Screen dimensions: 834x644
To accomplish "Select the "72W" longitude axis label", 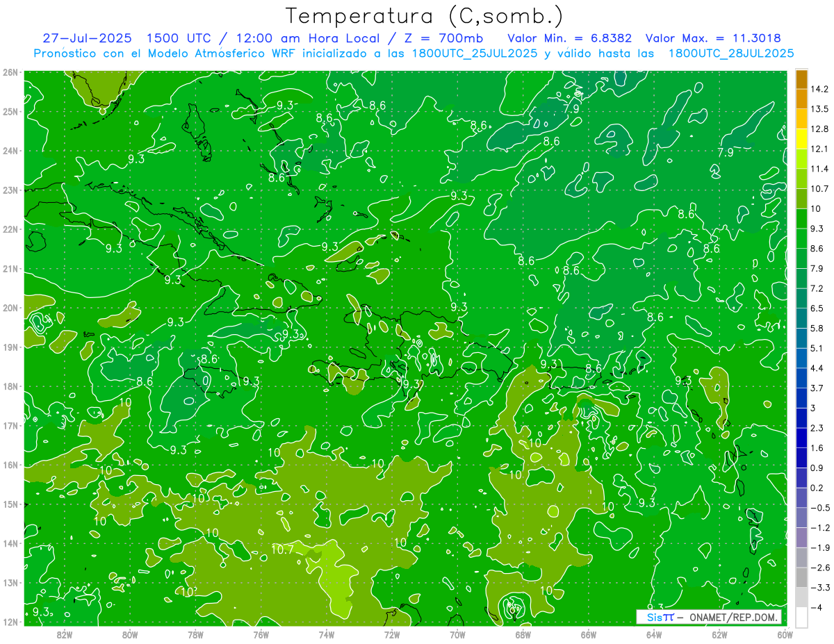I will pos(392,635).
